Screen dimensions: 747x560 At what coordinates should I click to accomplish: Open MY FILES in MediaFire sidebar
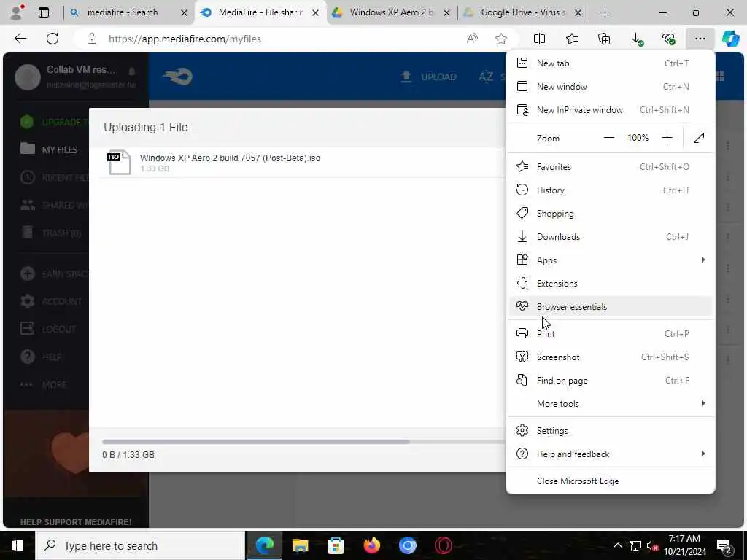pos(49,149)
